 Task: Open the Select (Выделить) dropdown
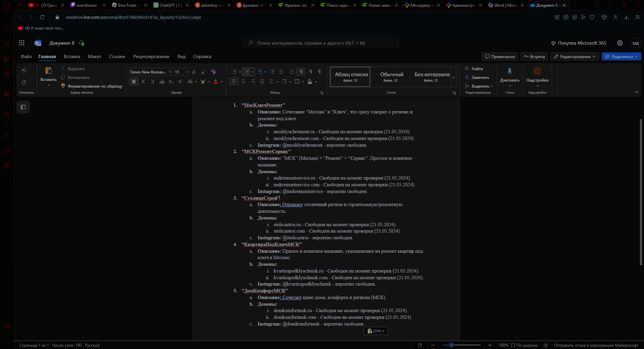[x=479, y=86]
